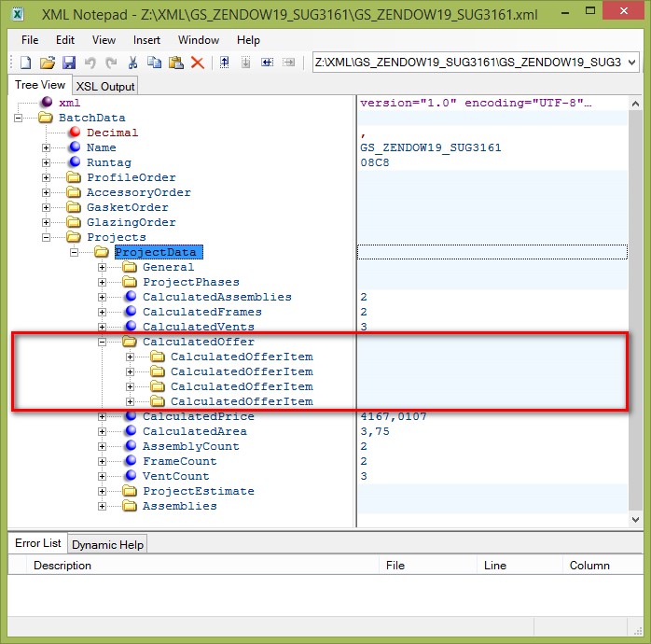Click the Cut scissors icon

tap(132, 63)
